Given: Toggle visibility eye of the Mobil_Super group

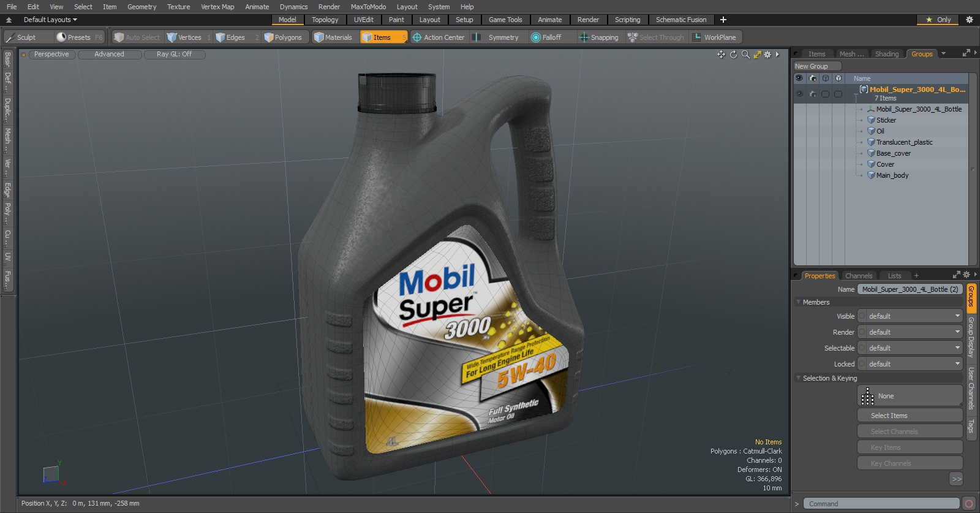Looking at the screenshot, I should click(x=799, y=94).
